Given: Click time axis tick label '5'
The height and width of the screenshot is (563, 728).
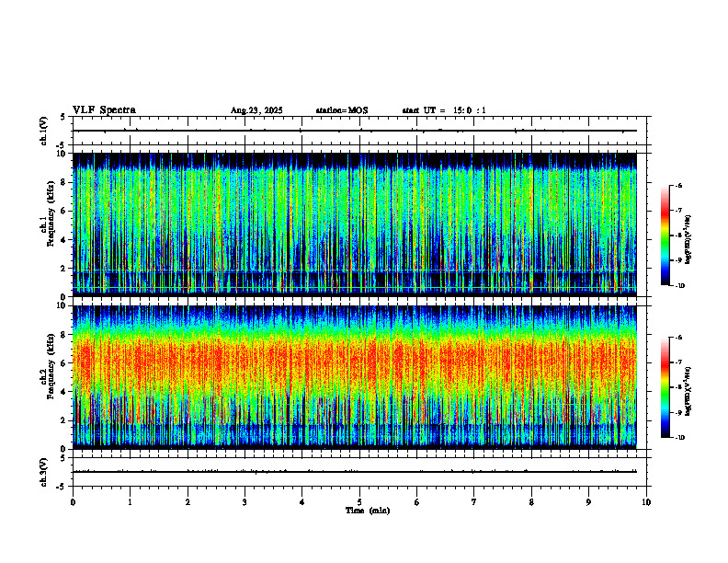Looking at the screenshot, I should point(359,502).
